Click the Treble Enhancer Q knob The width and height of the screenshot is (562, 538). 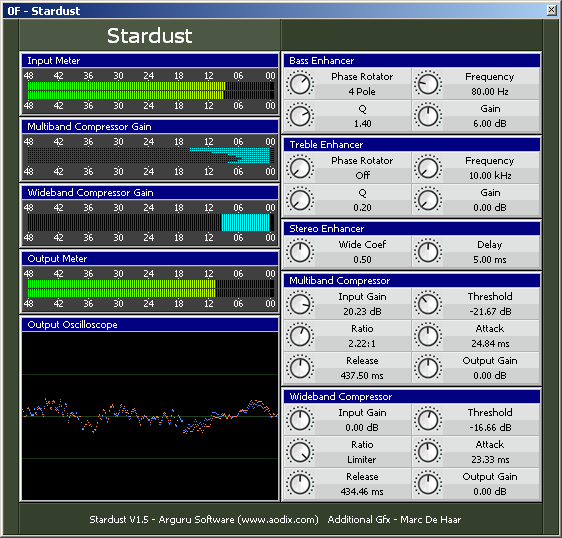point(300,200)
